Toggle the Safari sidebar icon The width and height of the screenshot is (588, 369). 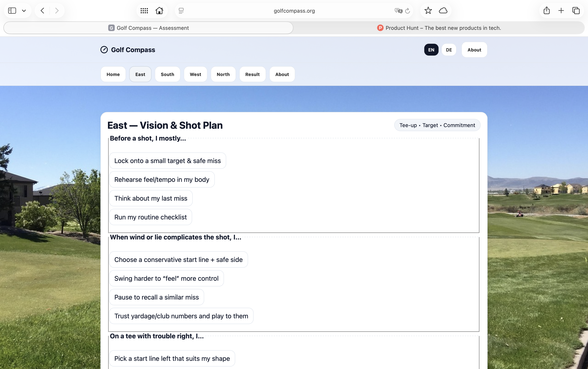tap(12, 11)
